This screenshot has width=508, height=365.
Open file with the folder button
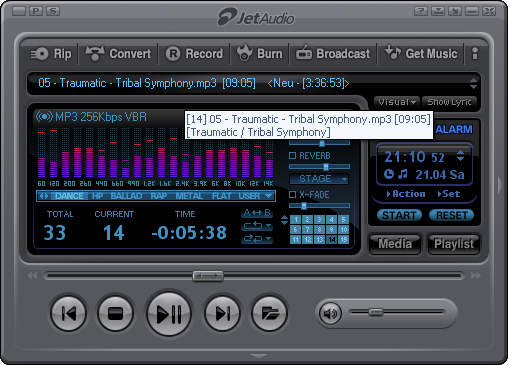[x=269, y=313]
